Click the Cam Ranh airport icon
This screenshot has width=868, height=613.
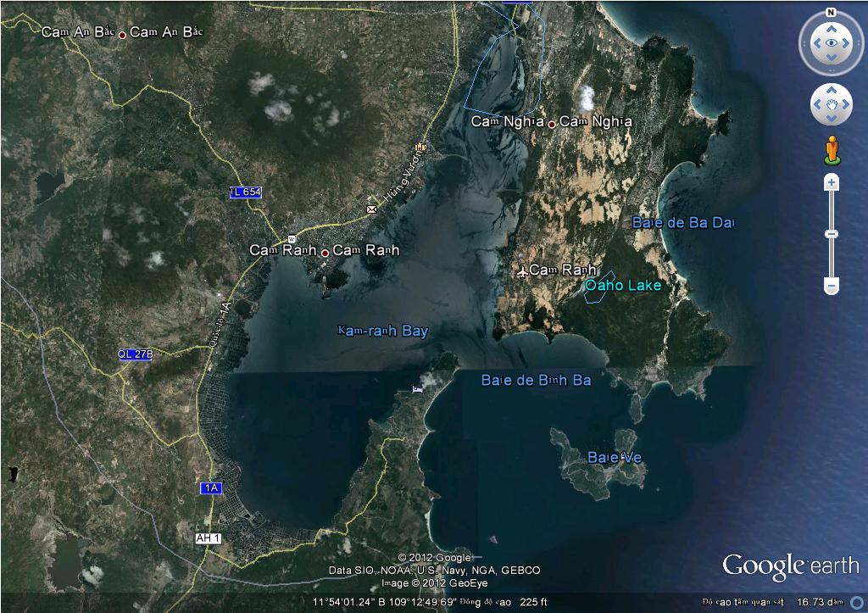tap(521, 270)
